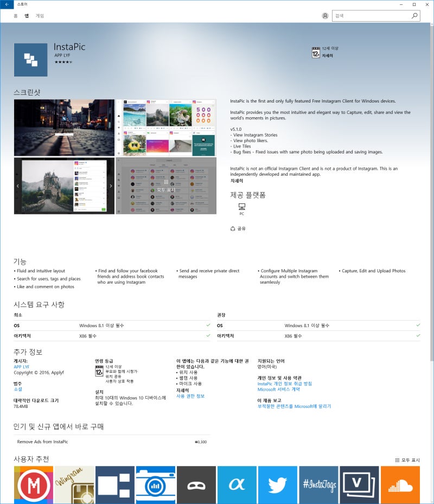Image resolution: width=434 pixels, height=504 pixels.
Task: Open the night street screenshot thumbnail
Action: click(x=64, y=127)
